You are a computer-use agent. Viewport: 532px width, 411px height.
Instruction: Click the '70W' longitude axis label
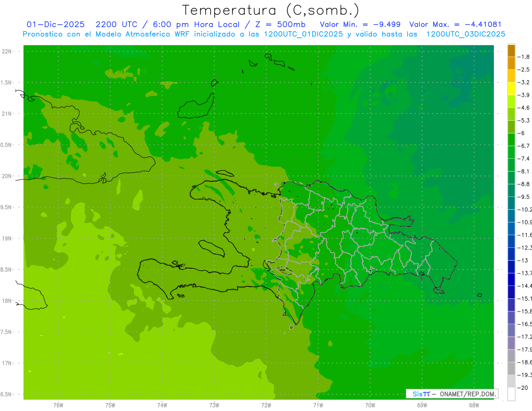[x=370, y=405]
